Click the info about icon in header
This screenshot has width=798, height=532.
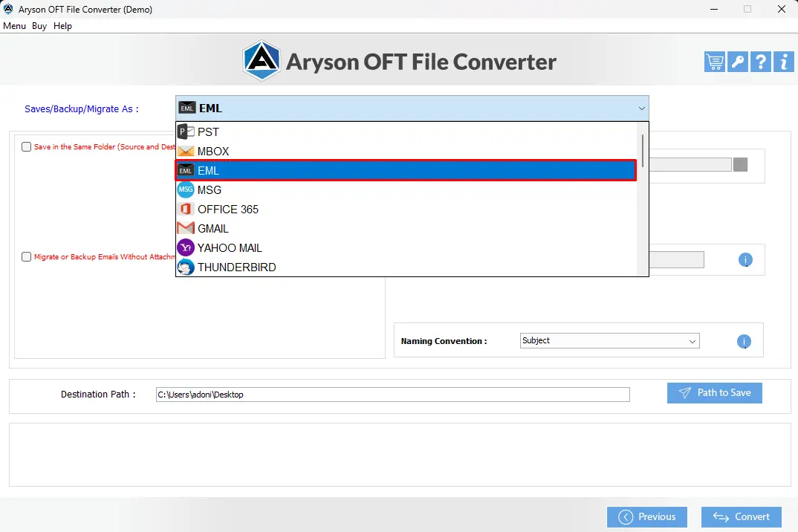[784, 62]
